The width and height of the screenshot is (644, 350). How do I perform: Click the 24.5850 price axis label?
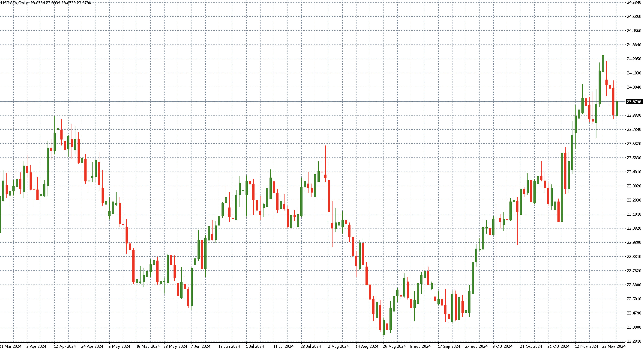[634, 16]
